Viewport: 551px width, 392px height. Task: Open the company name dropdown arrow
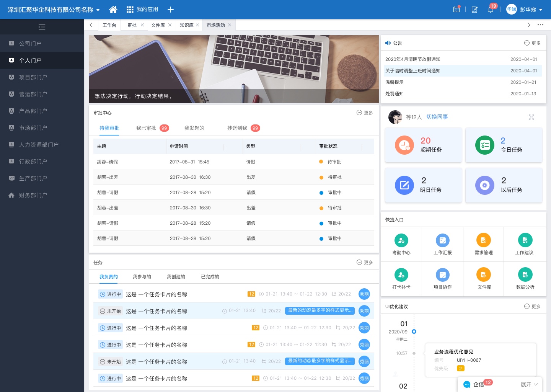tap(98, 10)
